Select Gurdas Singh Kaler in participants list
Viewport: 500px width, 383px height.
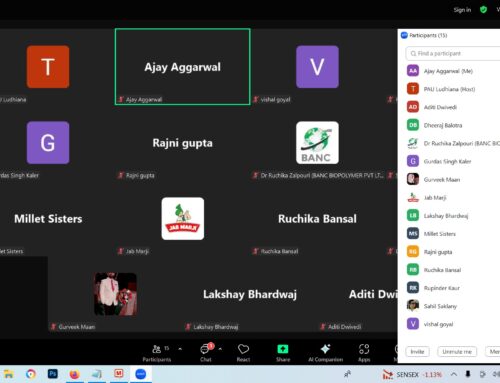tap(449, 161)
